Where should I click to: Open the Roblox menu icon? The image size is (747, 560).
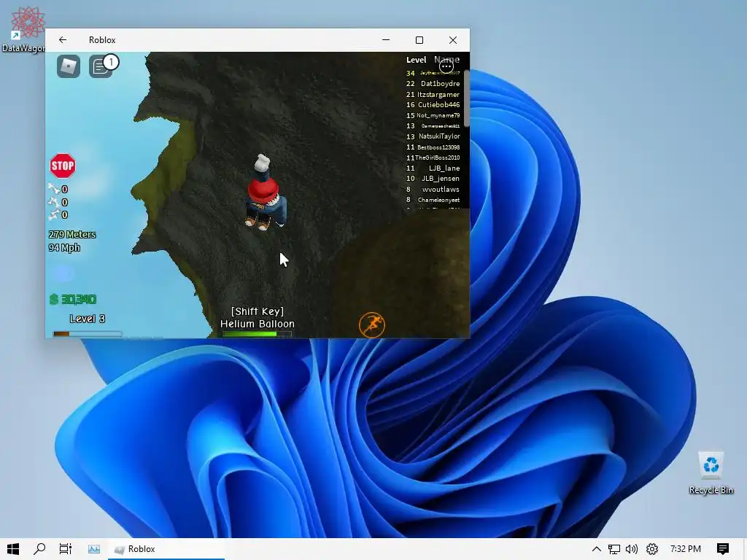69,66
